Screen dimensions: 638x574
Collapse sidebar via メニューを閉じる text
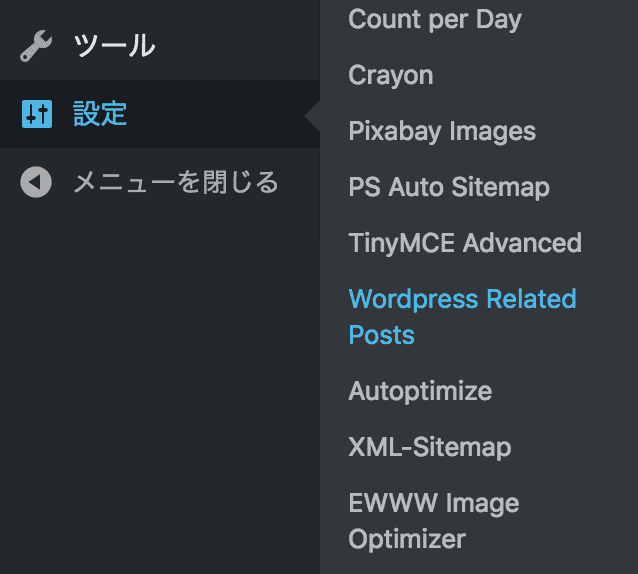pos(175,183)
